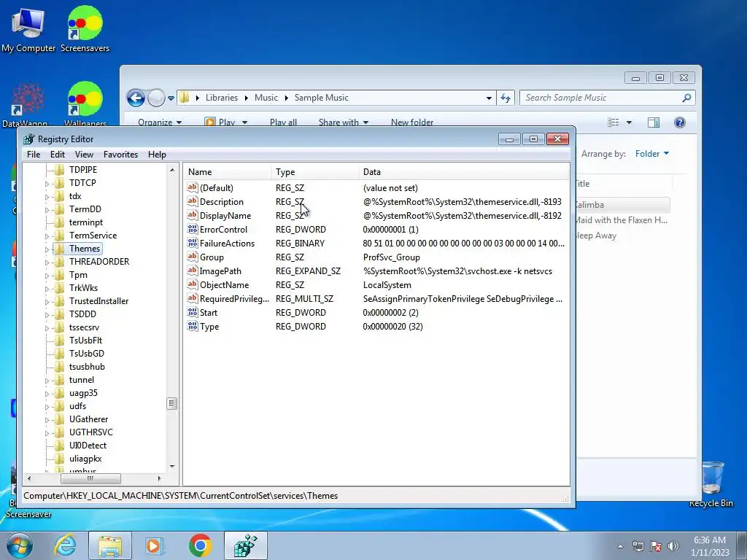Image resolution: width=747 pixels, height=560 pixels.
Task: Open the My Computer desktop icon
Action: [x=28, y=28]
